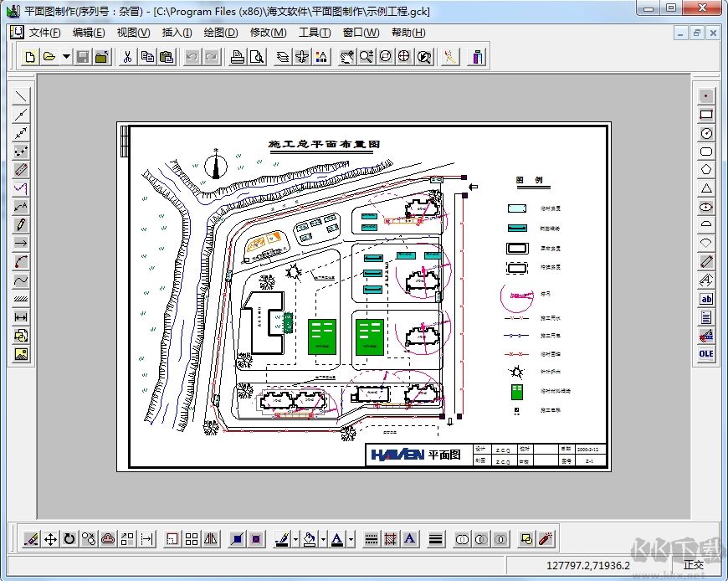Click the New document icon

(30, 57)
